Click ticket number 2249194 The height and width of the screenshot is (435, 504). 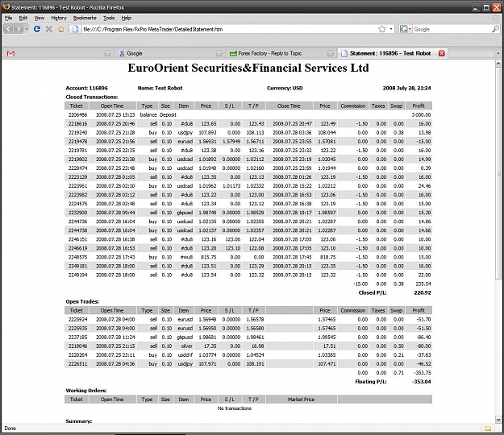77,275
